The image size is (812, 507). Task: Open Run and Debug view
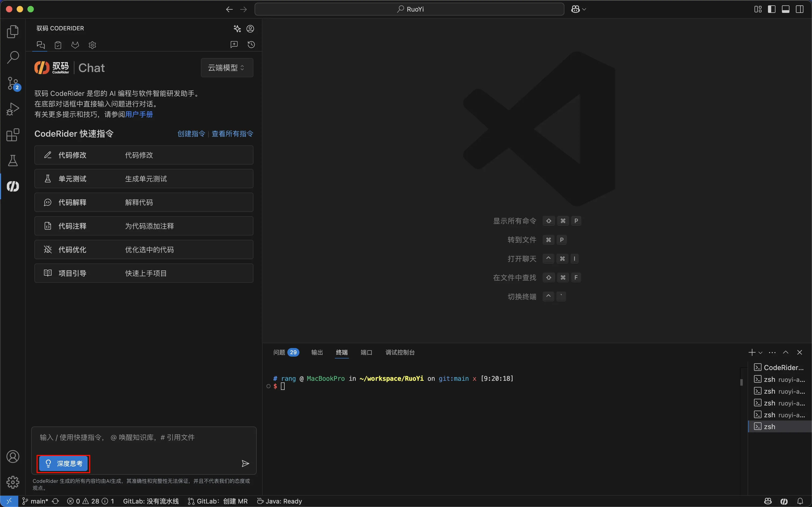coord(13,109)
